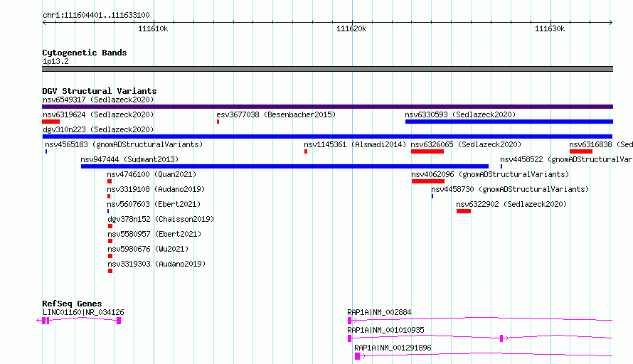Click the nsv6330593 (Sedlazeck2020) label
This screenshot has width=633, height=364.
(x=460, y=114)
